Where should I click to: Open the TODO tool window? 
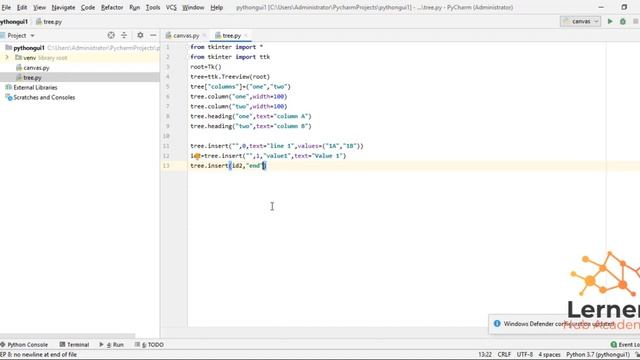point(149,344)
